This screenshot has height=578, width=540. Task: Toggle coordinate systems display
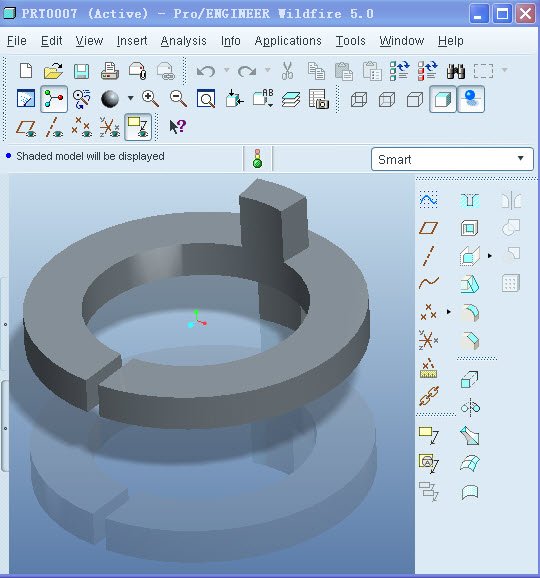tap(110, 127)
